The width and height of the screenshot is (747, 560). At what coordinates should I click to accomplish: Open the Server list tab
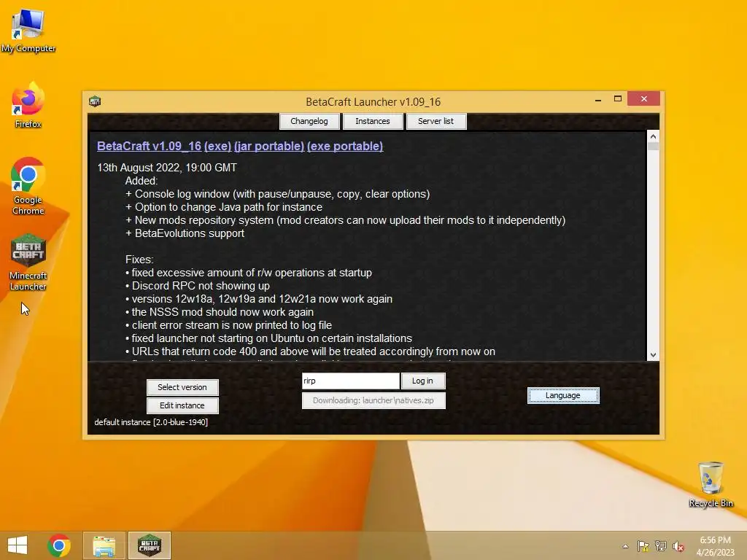(x=436, y=121)
